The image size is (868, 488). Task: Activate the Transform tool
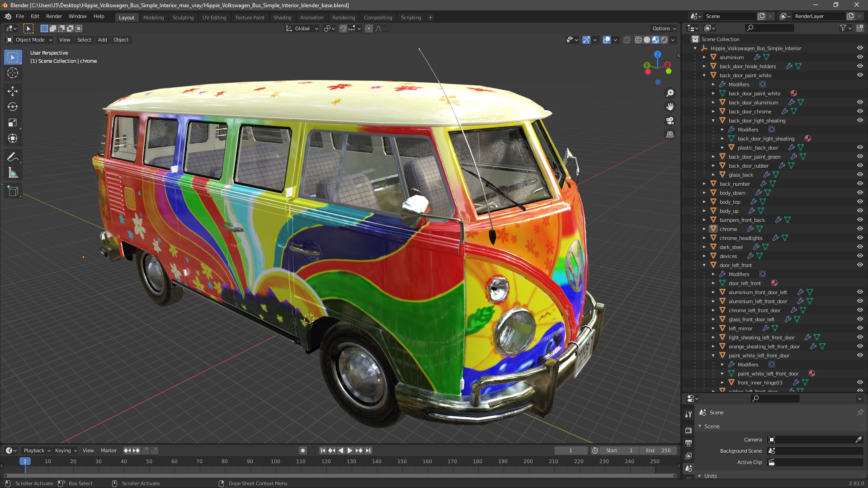point(13,138)
